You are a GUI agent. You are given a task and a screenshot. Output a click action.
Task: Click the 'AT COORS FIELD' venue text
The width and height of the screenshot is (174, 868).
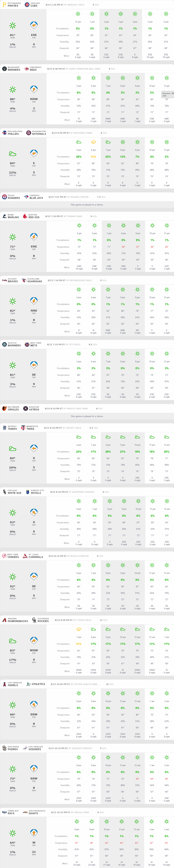pos(82,620)
